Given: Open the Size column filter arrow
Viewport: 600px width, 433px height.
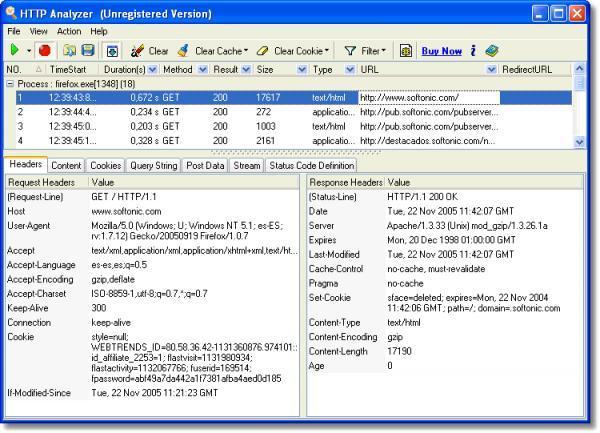Looking at the screenshot, I should (x=302, y=70).
